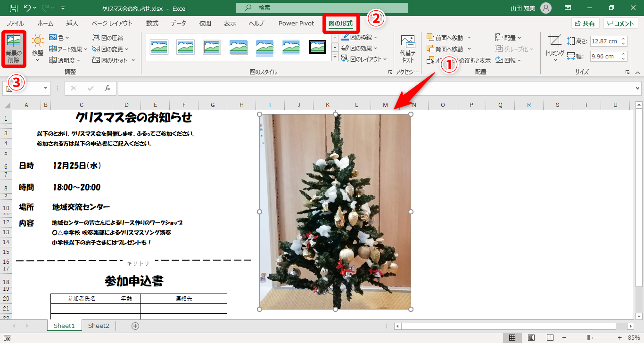
Task: Open Artistic Effects (アート効果)
Action: (68, 49)
